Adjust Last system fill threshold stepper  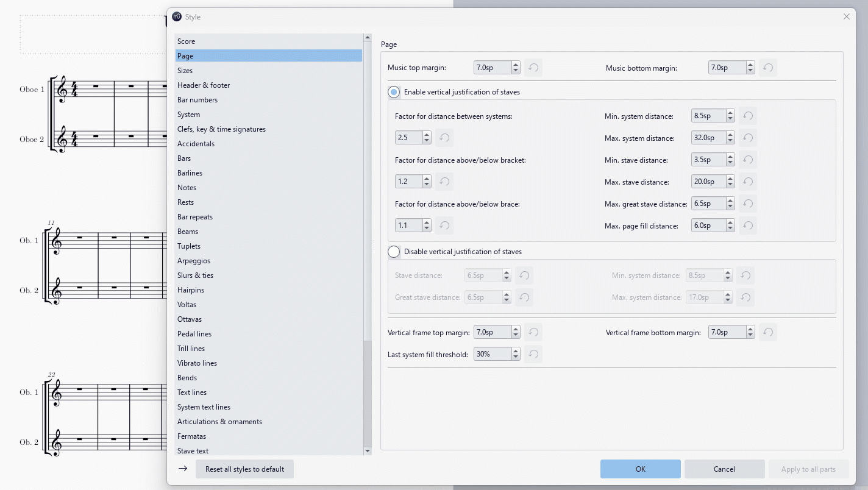point(516,354)
